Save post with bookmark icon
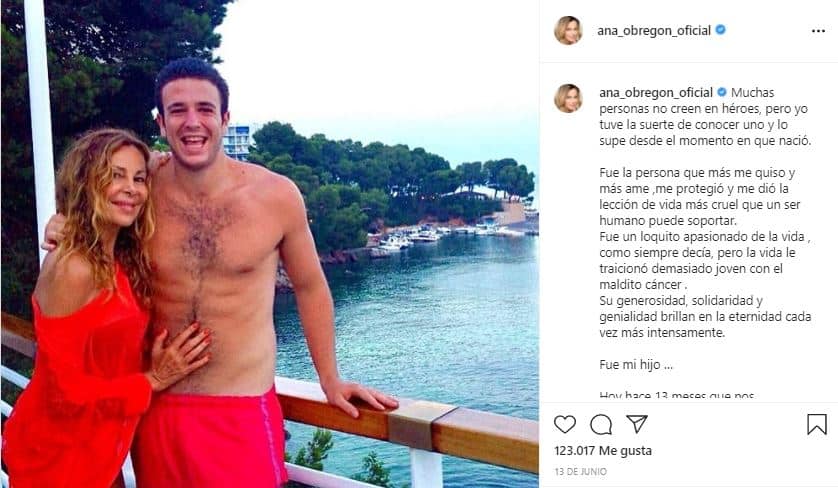The image size is (838, 488). click(x=817, y=424)
